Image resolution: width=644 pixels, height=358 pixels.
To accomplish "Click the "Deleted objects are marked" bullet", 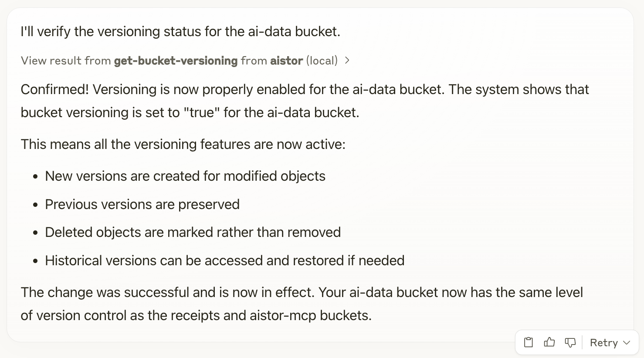I will (x=193, y=232).
